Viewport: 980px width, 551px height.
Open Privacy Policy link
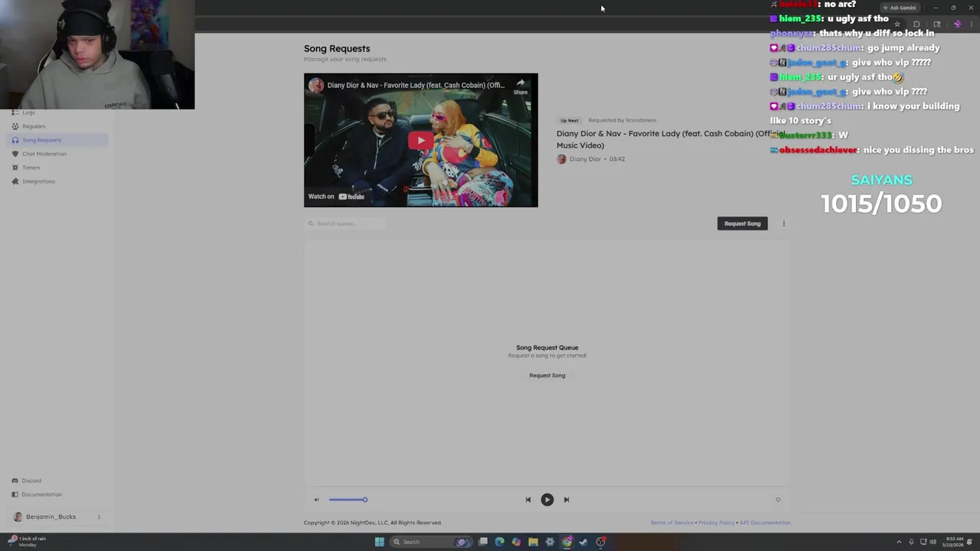click(x=716, y=523)
